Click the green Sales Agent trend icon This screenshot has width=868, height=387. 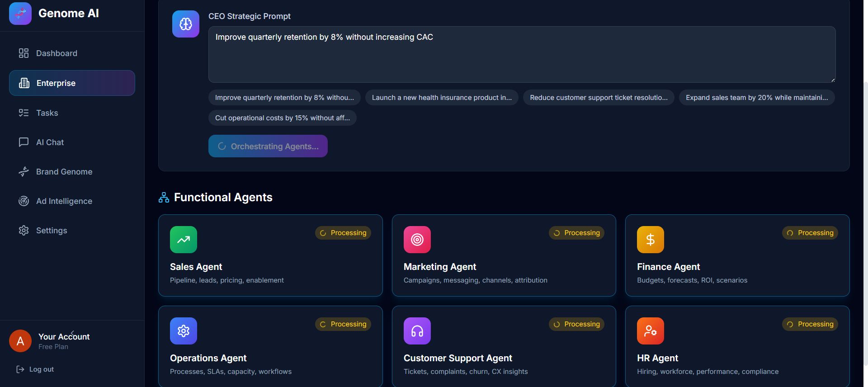(x=184, y=240)
